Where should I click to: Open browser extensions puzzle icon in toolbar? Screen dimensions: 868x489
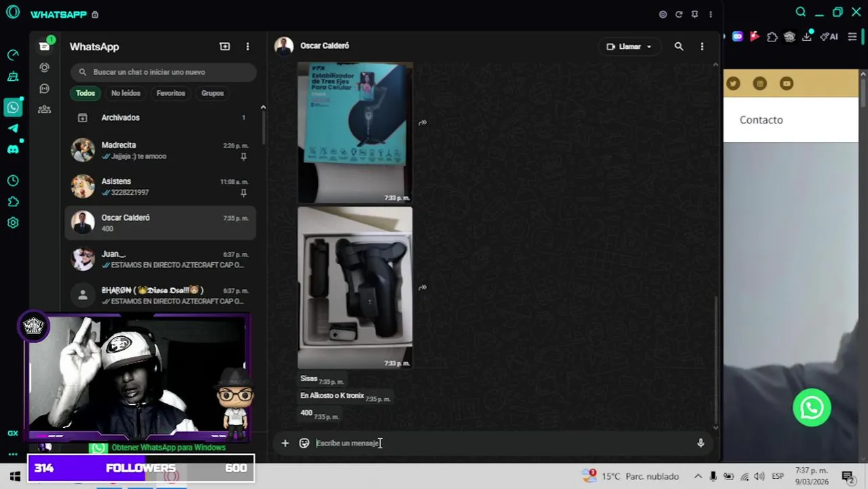[x=772, y=37]
